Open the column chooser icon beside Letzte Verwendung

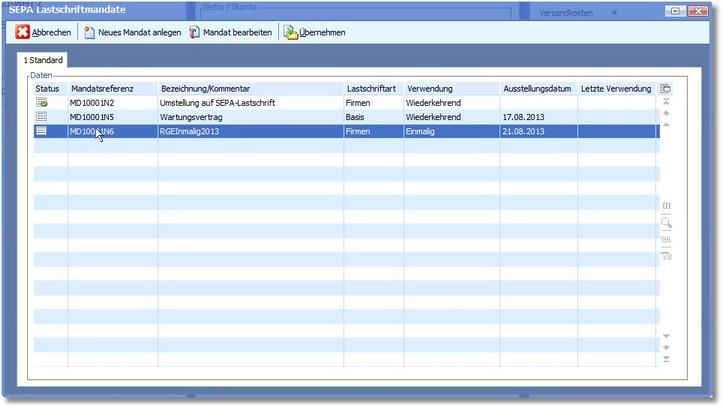pos(666,89)
